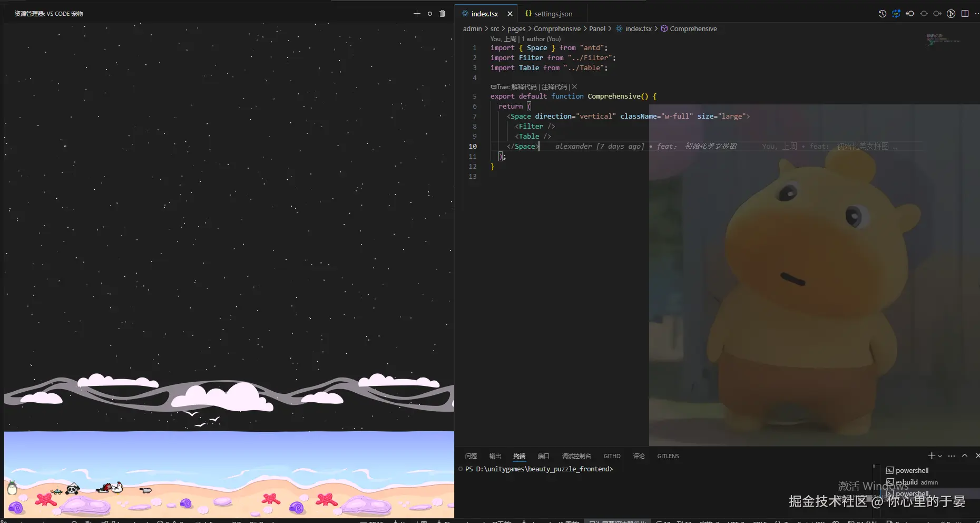Click the GitLens commit graph icon

click(951, 14)
